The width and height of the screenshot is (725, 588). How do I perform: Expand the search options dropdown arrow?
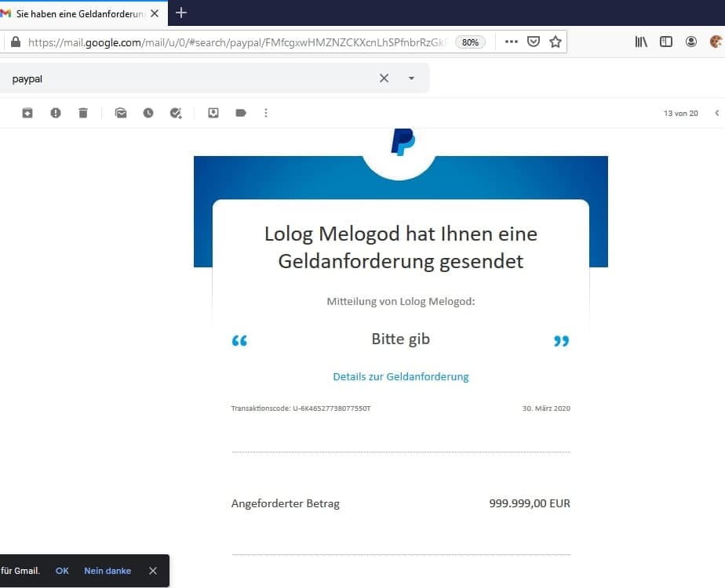click(x=411, y=78)
